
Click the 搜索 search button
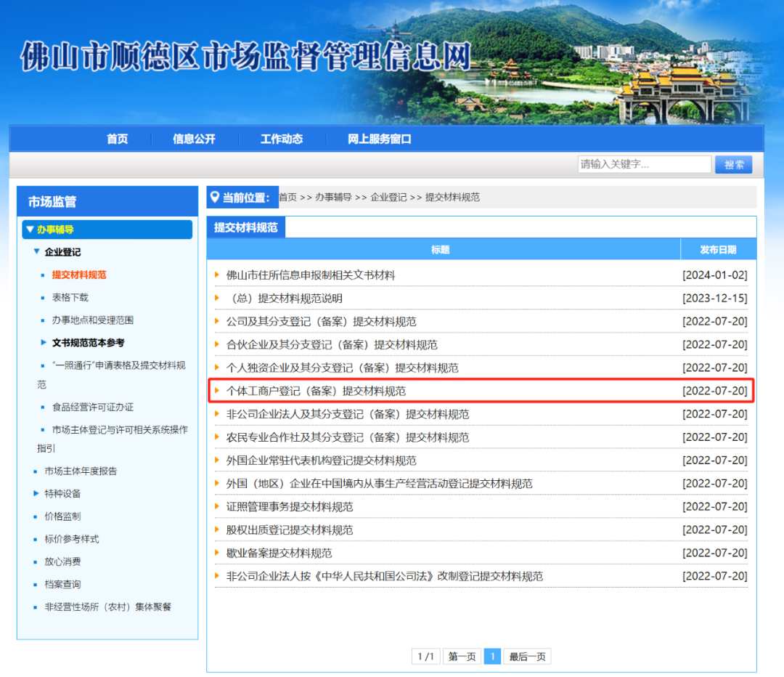pyautogui.click(x=733, y=165)
